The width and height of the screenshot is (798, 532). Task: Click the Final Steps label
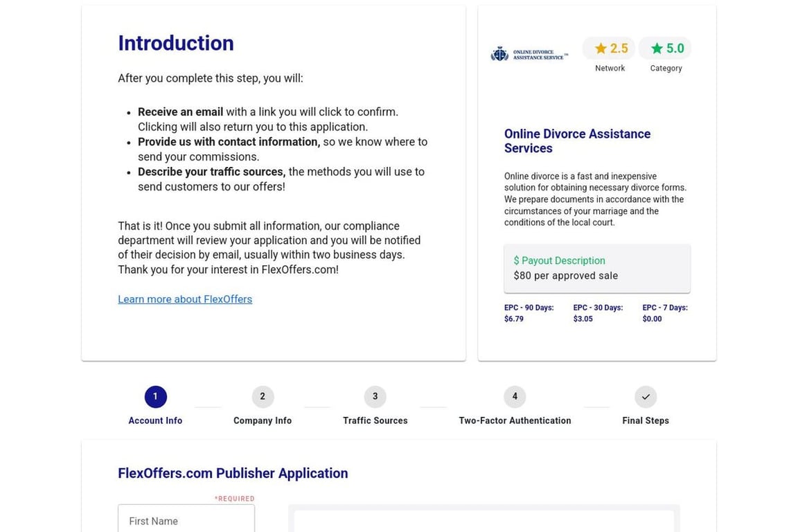pyautogui.click(x=646, y=420)
